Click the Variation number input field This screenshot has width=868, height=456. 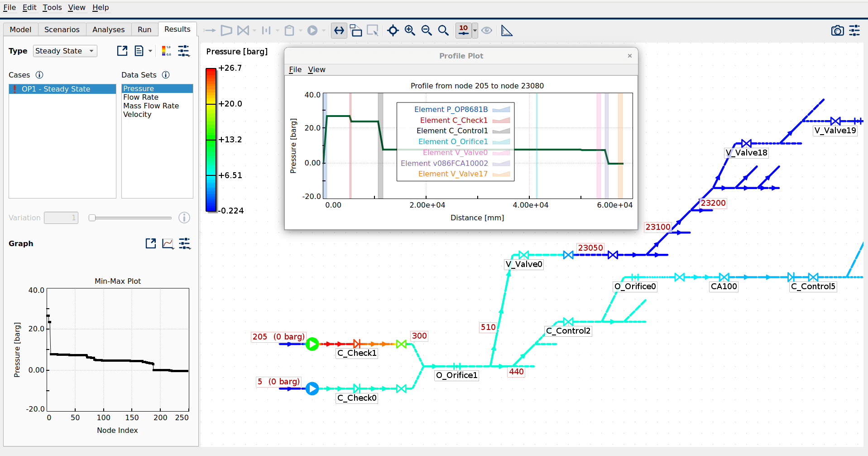click(x=61, y=218)
